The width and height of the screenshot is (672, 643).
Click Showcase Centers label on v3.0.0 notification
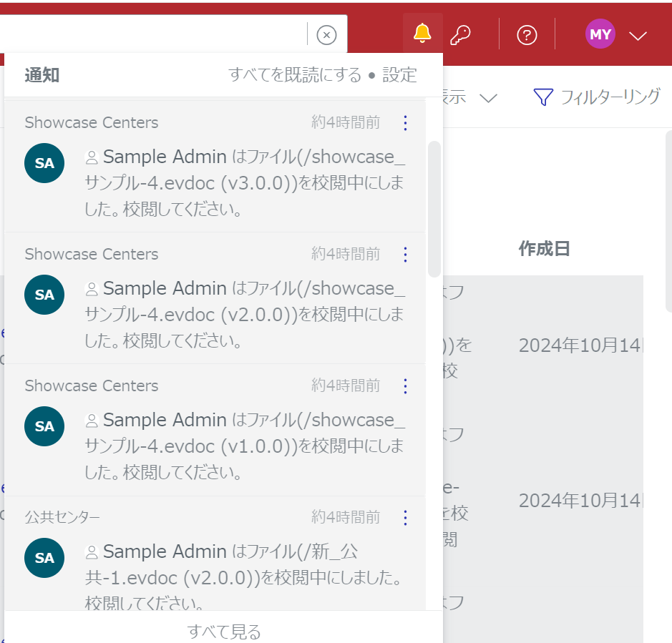[92, 122]
